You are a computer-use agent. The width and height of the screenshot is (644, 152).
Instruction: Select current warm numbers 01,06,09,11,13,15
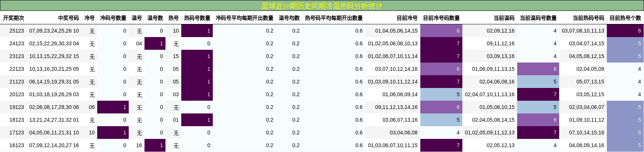tap(493, 69)
